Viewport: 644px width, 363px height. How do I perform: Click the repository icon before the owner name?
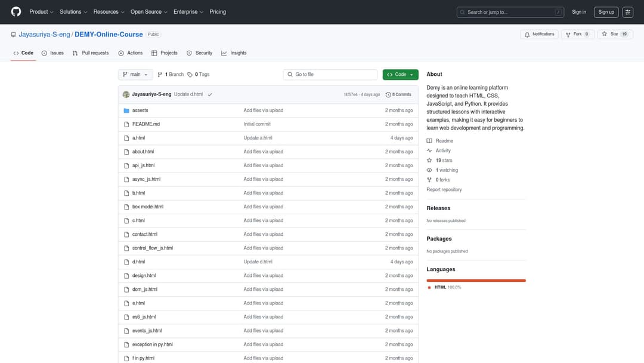14,35
